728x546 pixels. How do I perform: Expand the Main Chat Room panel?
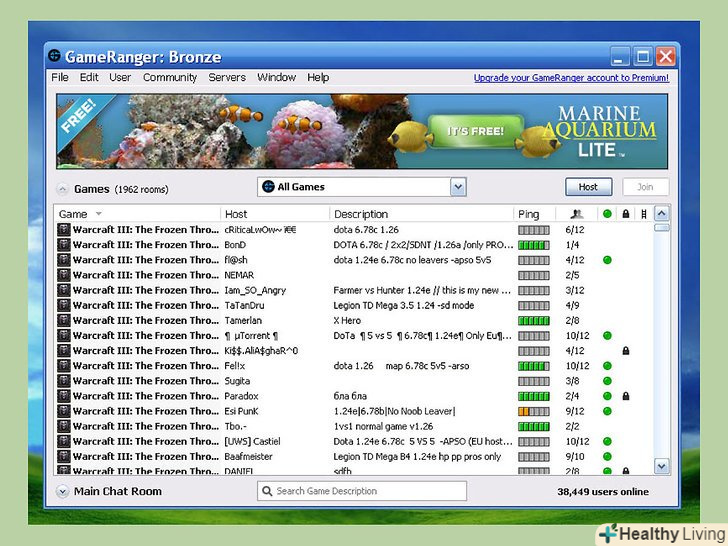[x=63, y=491]
